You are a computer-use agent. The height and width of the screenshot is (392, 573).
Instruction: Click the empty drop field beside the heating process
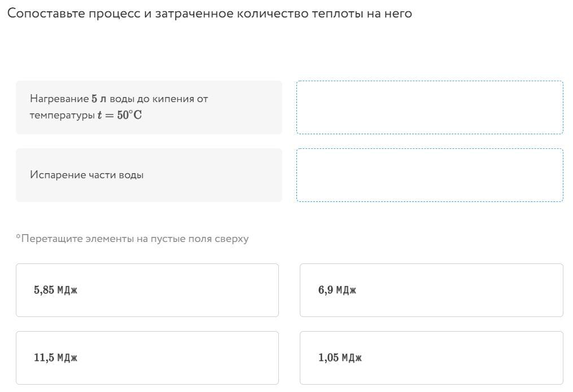click(430, 107)
